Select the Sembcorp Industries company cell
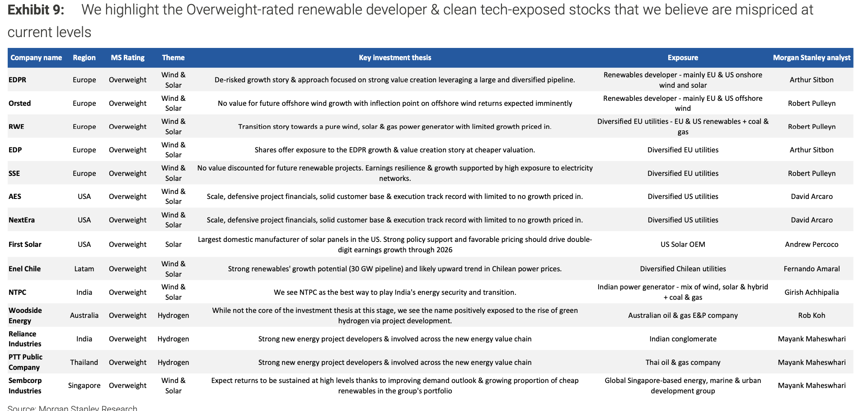 point(25,386)
